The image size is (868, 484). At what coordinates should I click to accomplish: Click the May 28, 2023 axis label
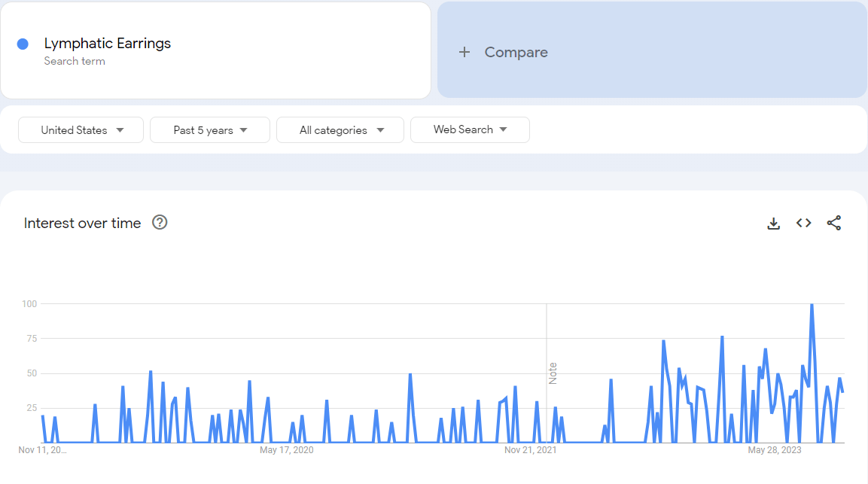point(774,450)
